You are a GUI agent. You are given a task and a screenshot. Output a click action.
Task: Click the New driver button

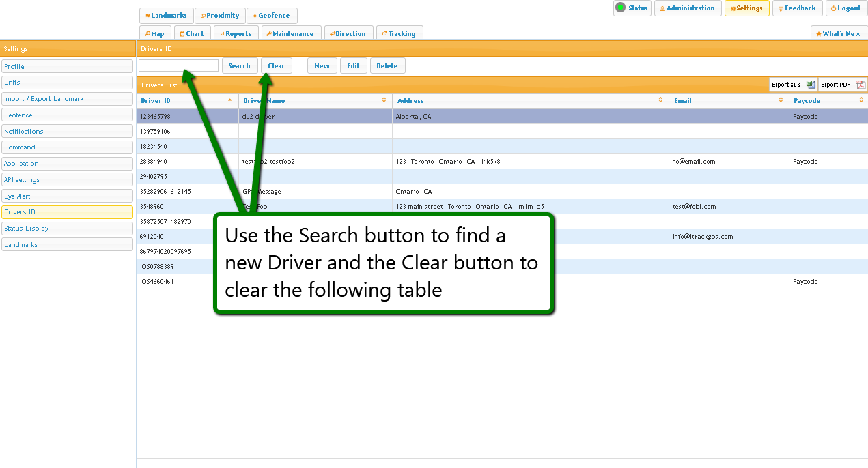tap(322, 66)
